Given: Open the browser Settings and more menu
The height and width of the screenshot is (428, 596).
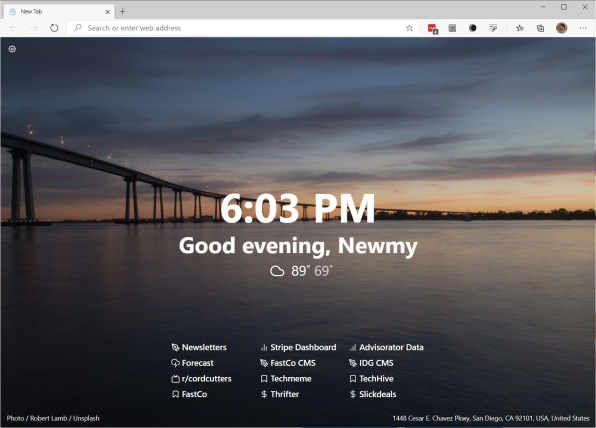Looking at the screenshot, I should [583, 28].
